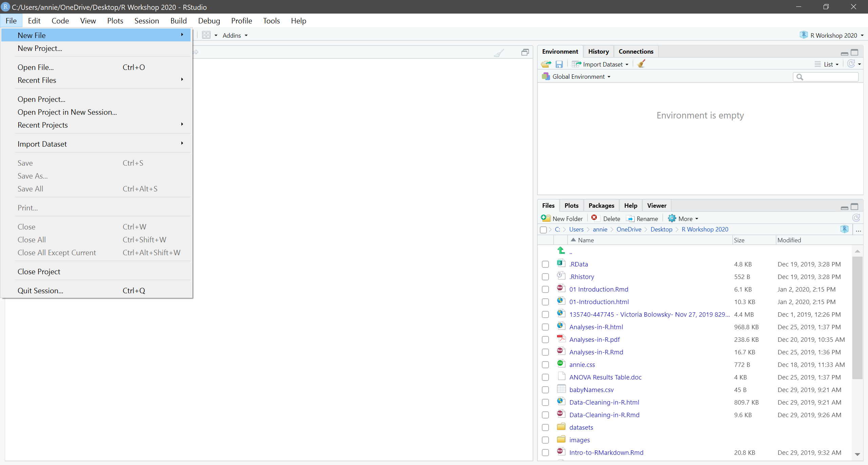Go up one folder with the green arrow

click(561, 250)
